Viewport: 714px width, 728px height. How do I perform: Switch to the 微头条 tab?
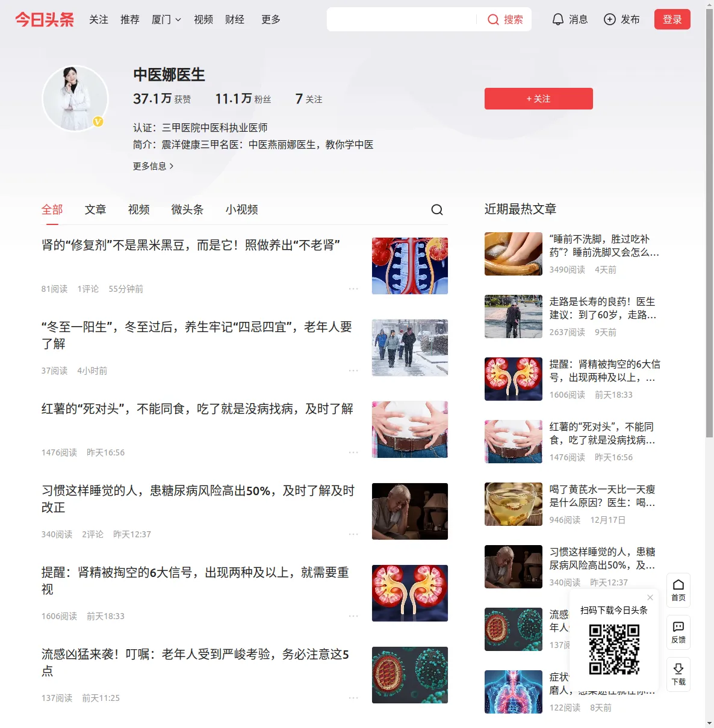point(187,209)
